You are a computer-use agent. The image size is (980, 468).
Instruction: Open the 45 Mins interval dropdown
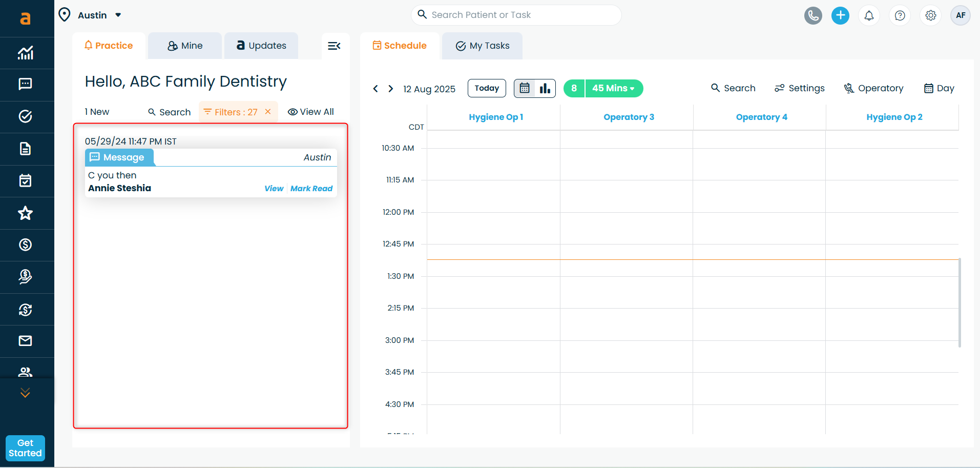pos(613,88)
